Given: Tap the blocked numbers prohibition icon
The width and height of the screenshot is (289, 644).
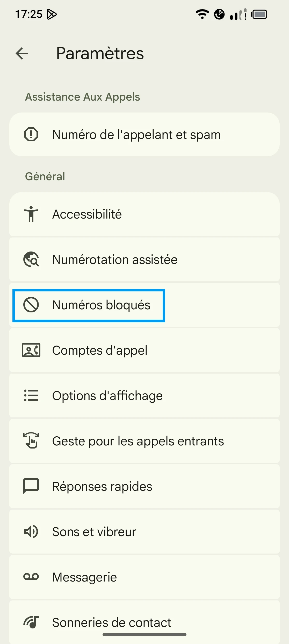Looking at the screenshot, I should click(31, 305).
